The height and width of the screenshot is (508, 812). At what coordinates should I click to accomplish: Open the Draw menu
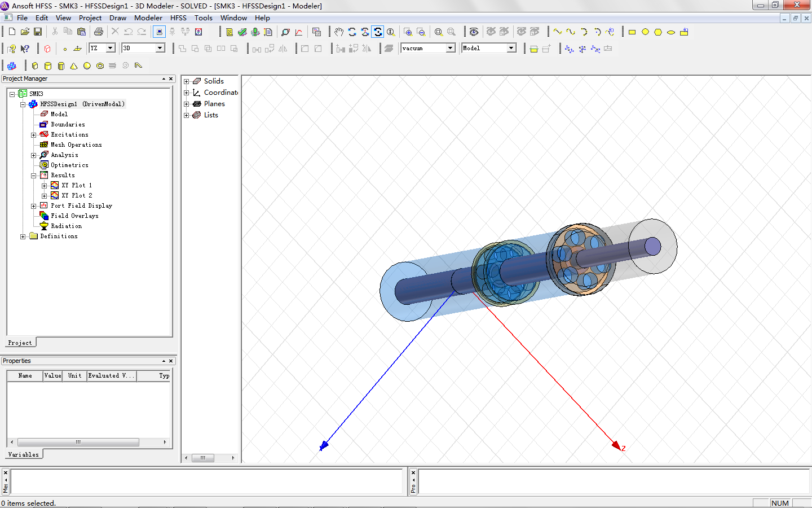[118, 18]
